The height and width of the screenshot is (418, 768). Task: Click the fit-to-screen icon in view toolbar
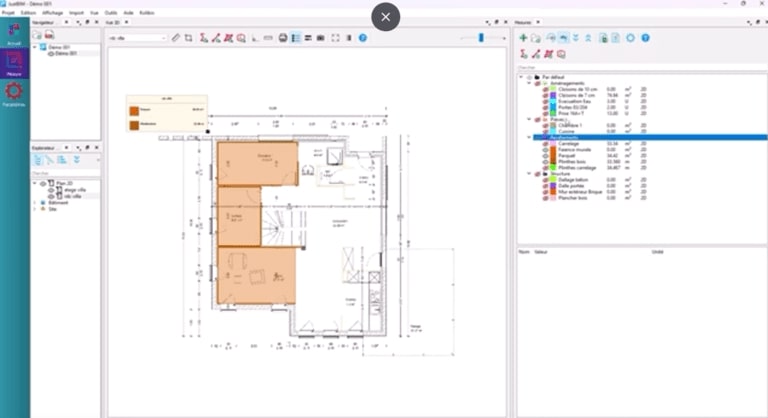coord(336,38)
